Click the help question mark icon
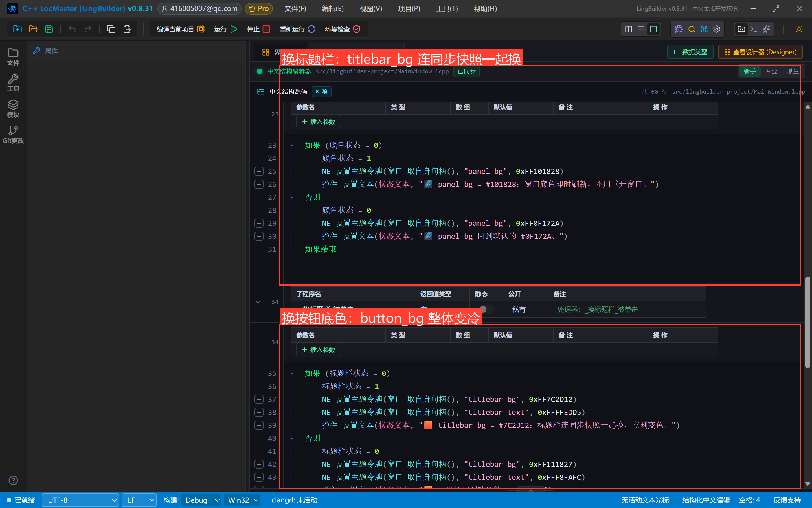Viewport: 812px width, 508px height. pos(13,480)
